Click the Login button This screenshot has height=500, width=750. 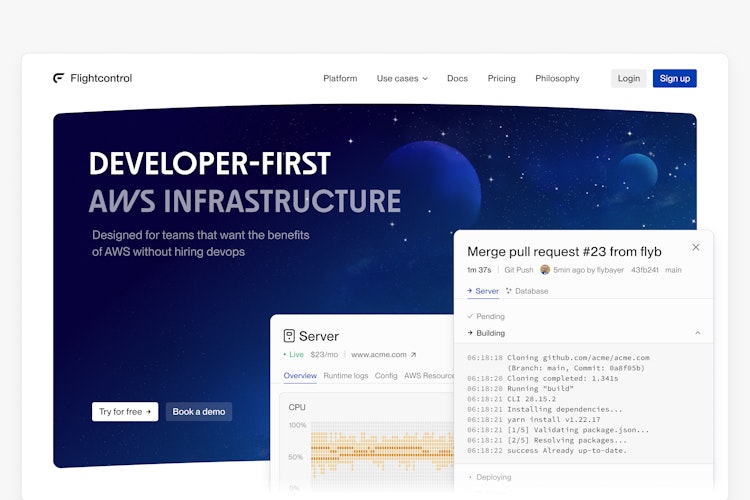tap(629, 78)
